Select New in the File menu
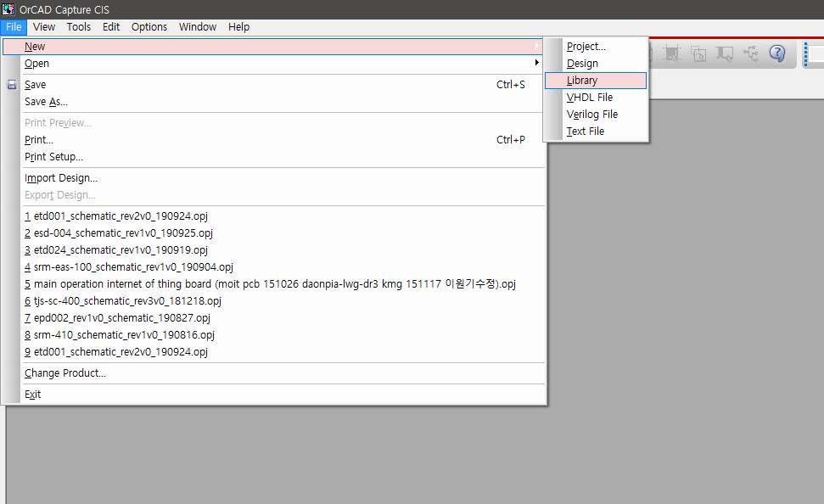Image resolution: width=824 pixels, height=504 pixels. [273, 47]
